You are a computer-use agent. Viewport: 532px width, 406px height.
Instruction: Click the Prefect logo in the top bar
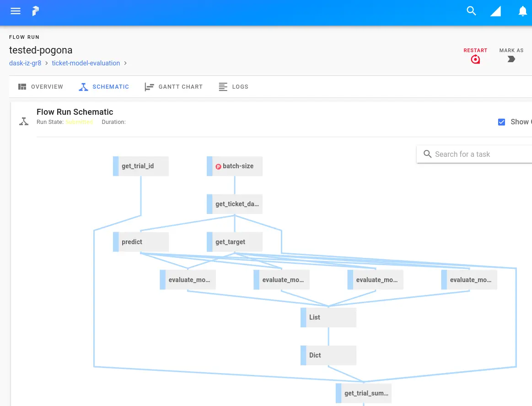[35, 11]
